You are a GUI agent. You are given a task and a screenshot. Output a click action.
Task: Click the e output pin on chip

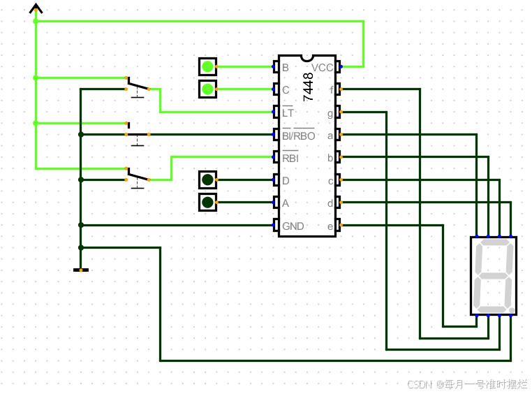pyautogui.click(x=339, y=225)
